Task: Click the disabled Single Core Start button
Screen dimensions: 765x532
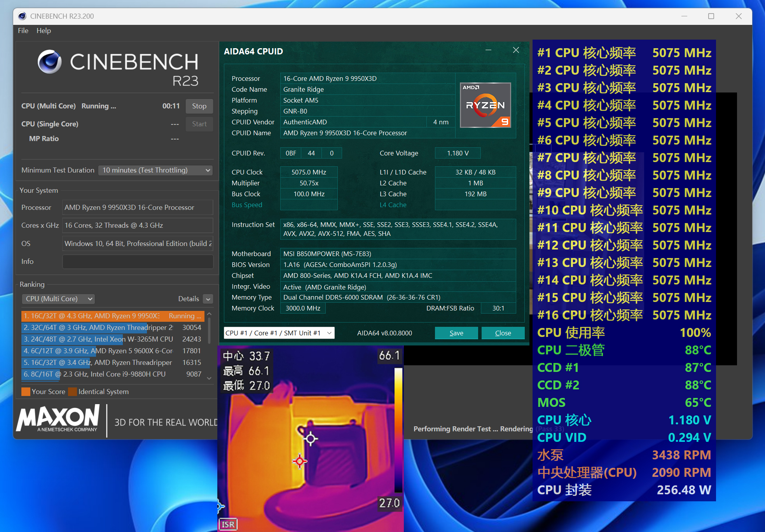Action: (199, 124)
